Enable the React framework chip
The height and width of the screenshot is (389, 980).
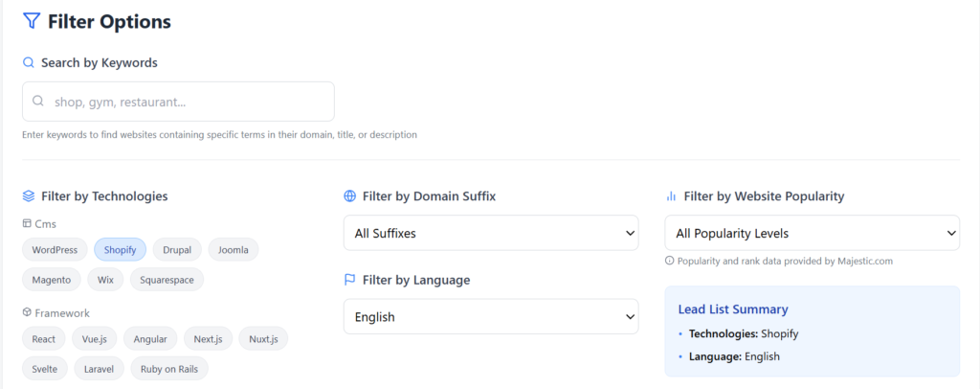44,339
